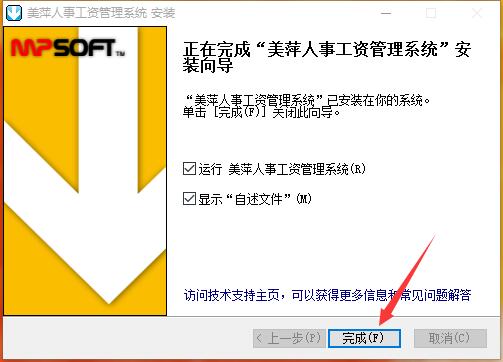Click the 取消(C) button
This screenshot has width=503, height=362.
[x=450, y=338]
